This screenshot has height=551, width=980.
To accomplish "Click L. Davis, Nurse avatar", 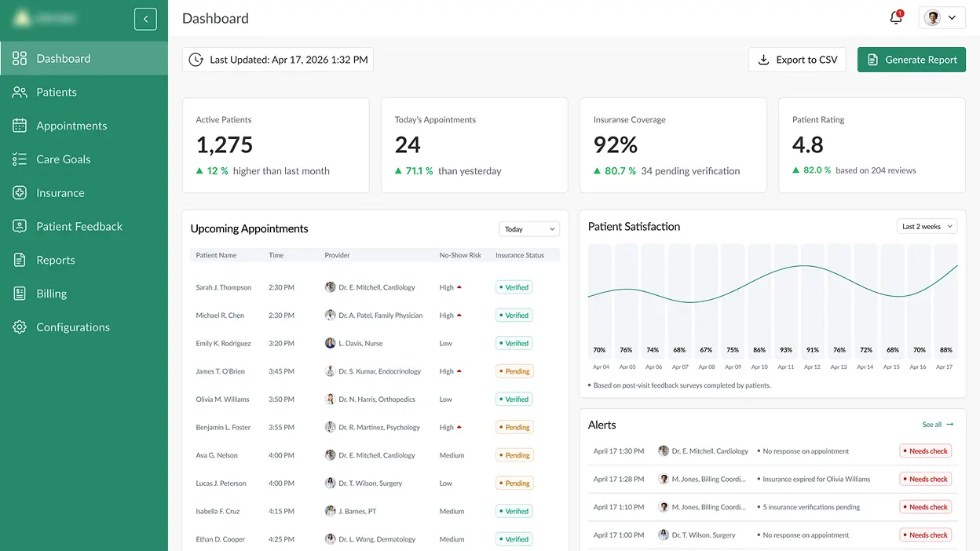I will point(330,343).
